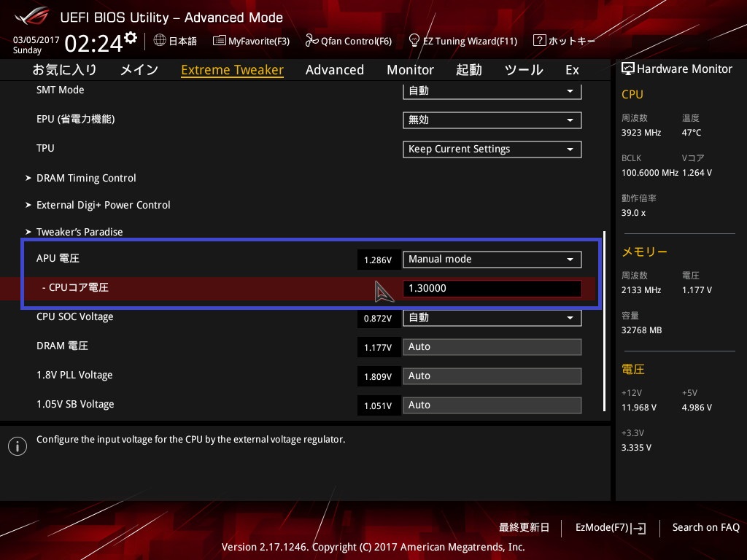Click EzMode(F7) button
The width and height of the screenshot is (747, 560).
coord(611,528)
